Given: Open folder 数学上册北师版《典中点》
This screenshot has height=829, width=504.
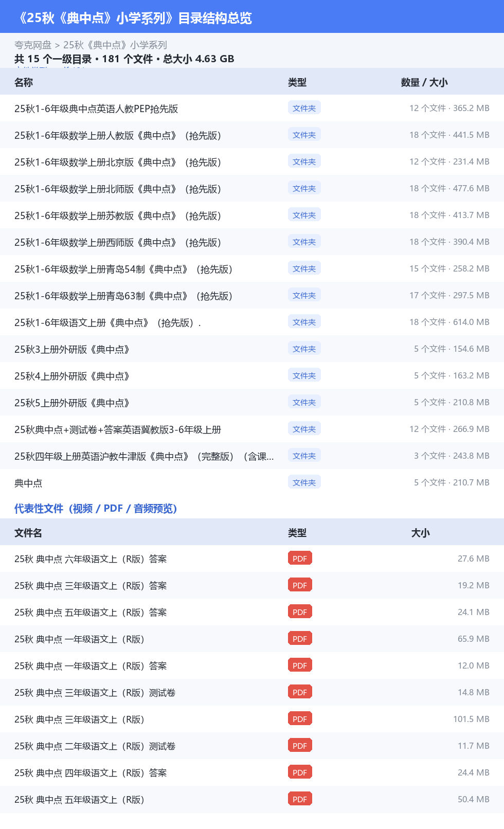Looking at the screenshot, I should [118, 189].
